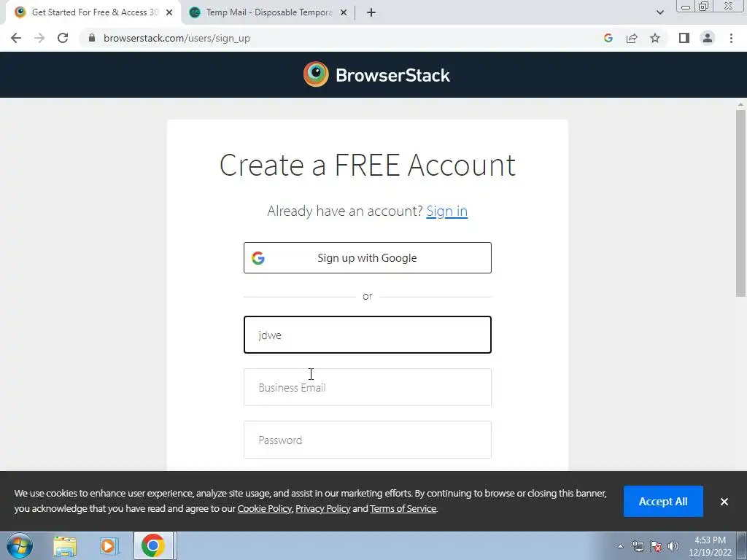Viewport: 747px width, 560px height.
Task: Focus the name field containing jdwe
Action: 368,335
